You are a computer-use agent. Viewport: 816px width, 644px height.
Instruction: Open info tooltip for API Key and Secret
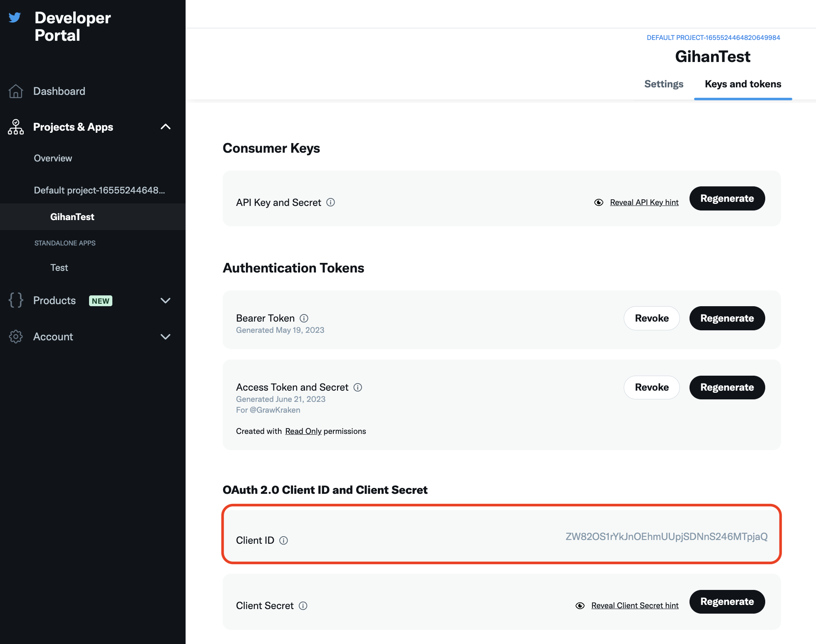pyautogui.click(x=330, y=202)
